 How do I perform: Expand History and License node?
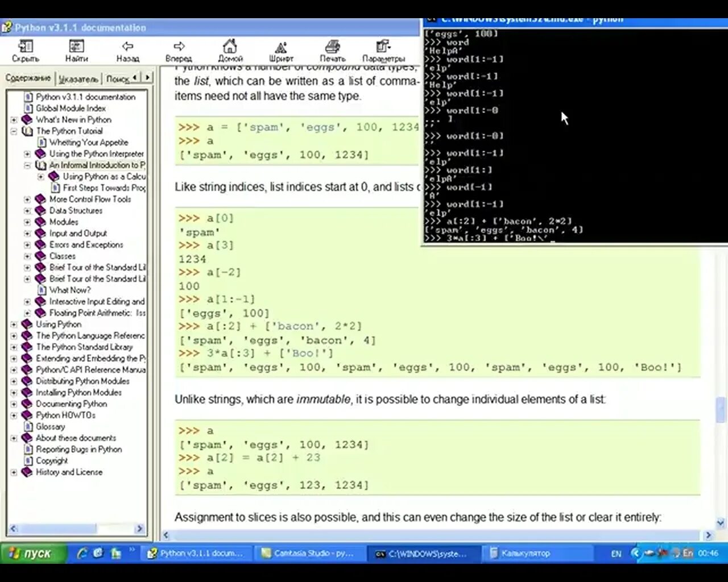point(14,472)
